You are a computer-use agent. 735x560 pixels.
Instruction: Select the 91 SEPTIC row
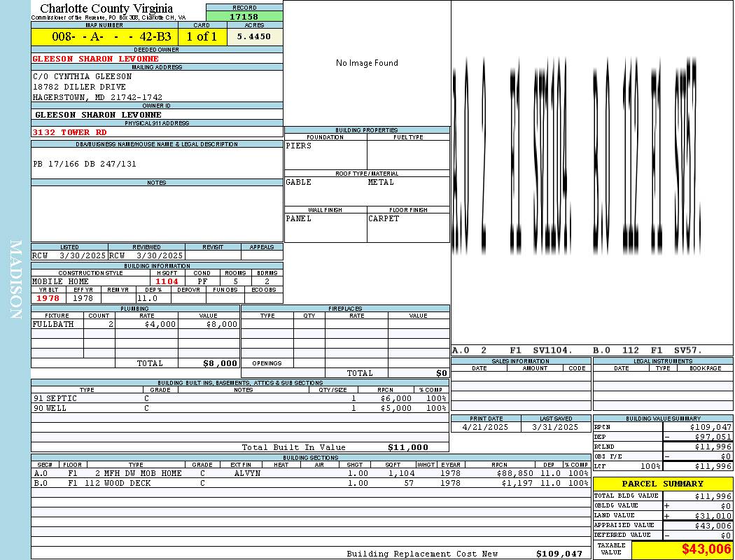(240, 398)
